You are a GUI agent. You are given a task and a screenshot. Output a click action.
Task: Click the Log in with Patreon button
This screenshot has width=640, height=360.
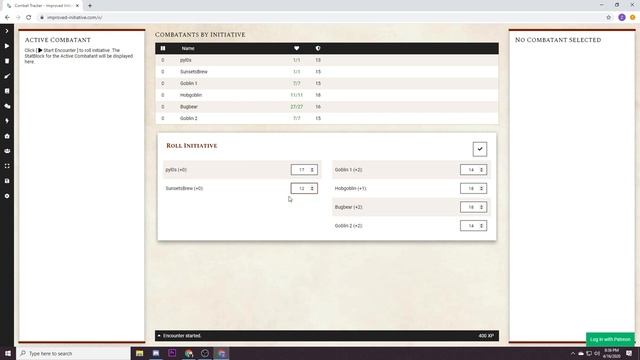[610, 339]
